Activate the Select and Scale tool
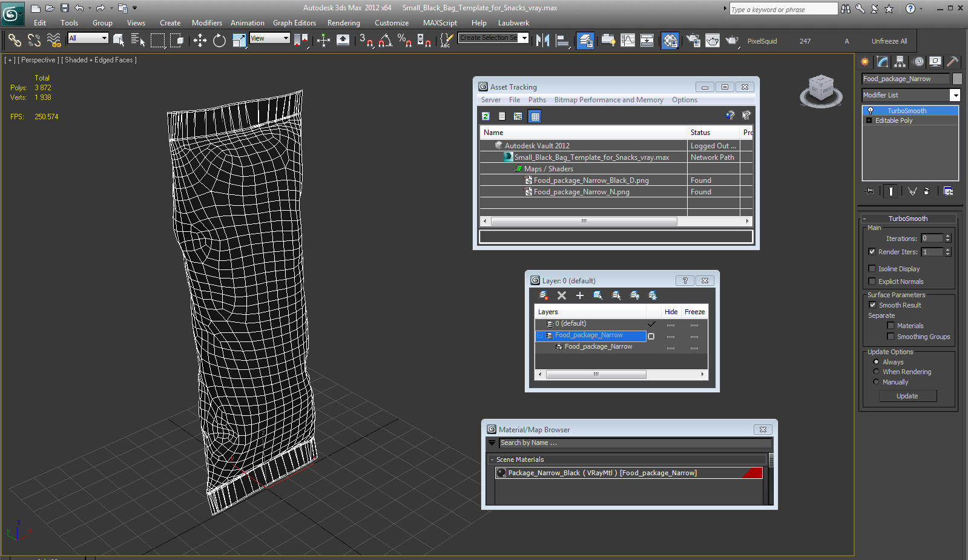Image resolution: width=968 pixels, height=560 pixels. click(x=239, y=41)
